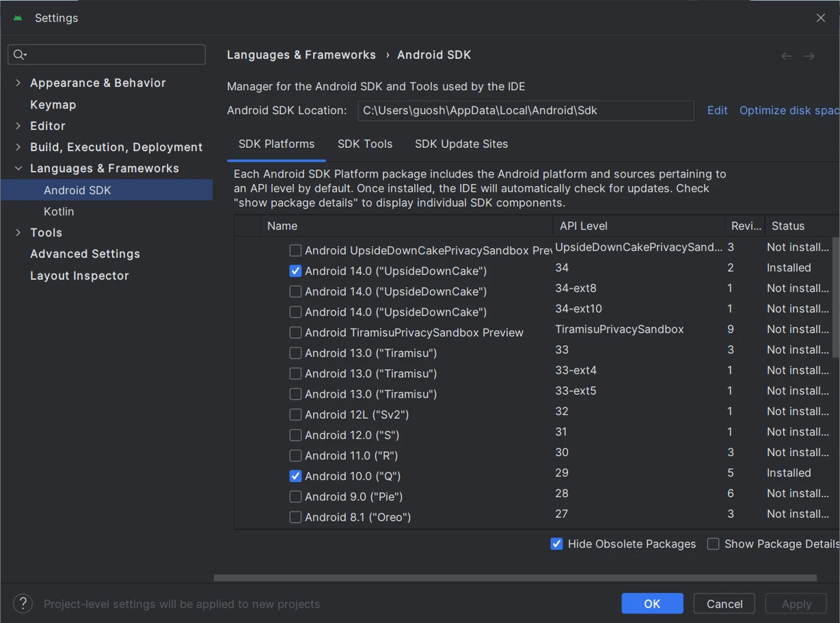The height and width of the screenshot is (623, 840).
Task: Expand the Tools settings node
Action: click(x=18, y=233)
